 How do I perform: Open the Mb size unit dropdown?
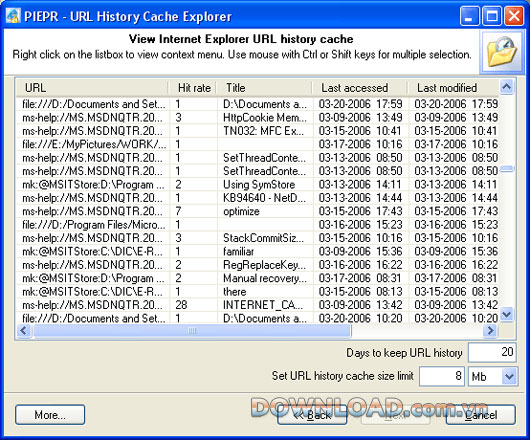point(509,376)
